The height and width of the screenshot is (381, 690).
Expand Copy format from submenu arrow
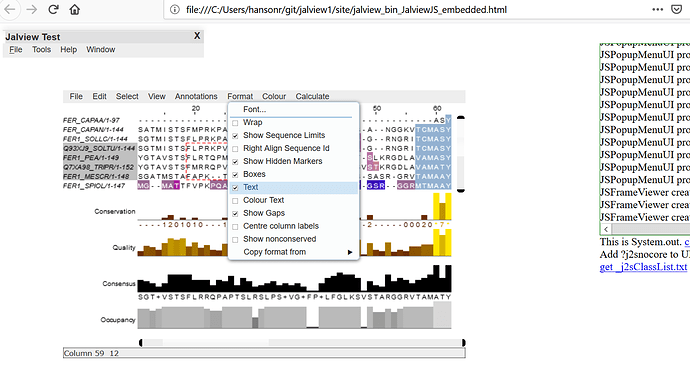tap(350, 252)
